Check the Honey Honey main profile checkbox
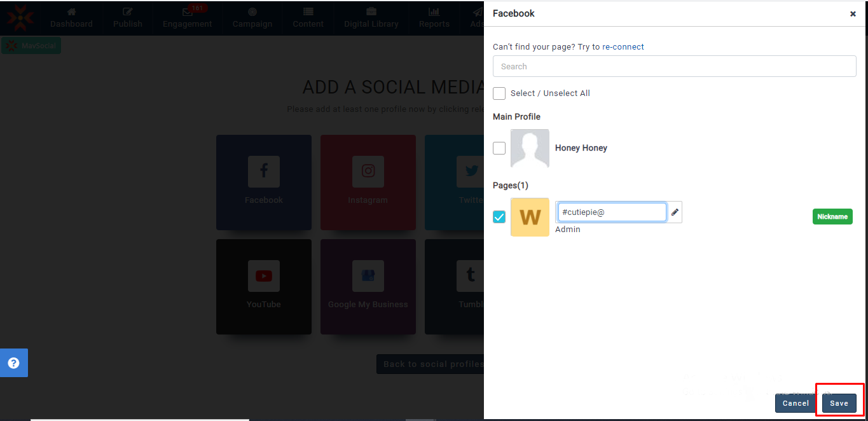 pyautogui.click(x=499, y=148)
